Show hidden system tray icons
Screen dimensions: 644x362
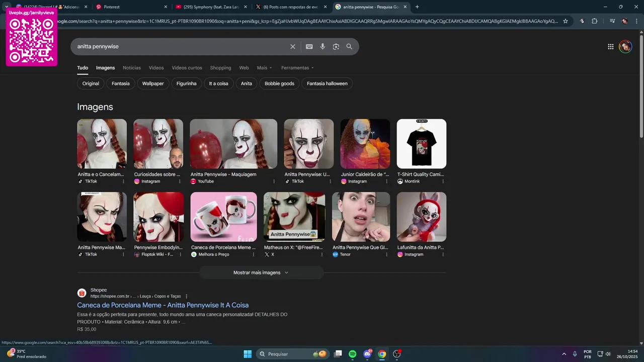[563, 354]
